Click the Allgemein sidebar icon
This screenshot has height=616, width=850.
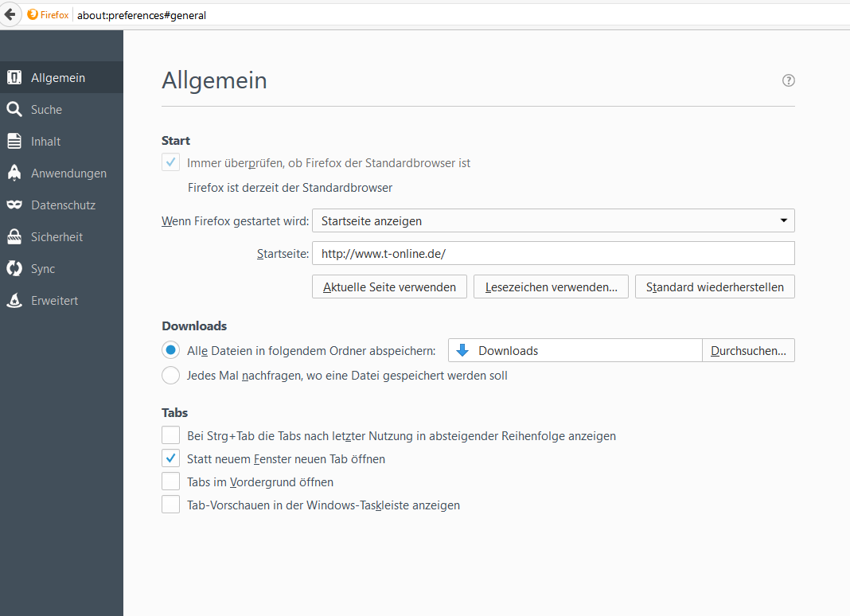coord(14,78)
